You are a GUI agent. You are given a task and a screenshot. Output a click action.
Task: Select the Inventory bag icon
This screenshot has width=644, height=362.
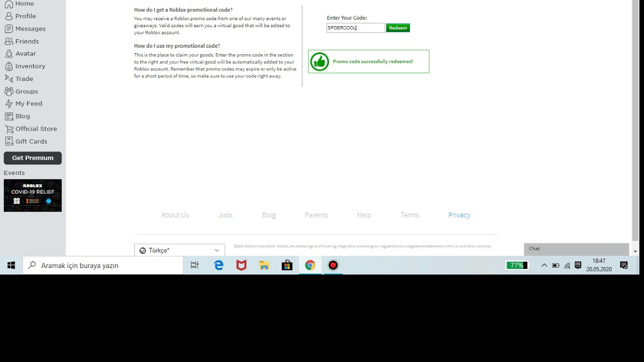pos(9,66)
